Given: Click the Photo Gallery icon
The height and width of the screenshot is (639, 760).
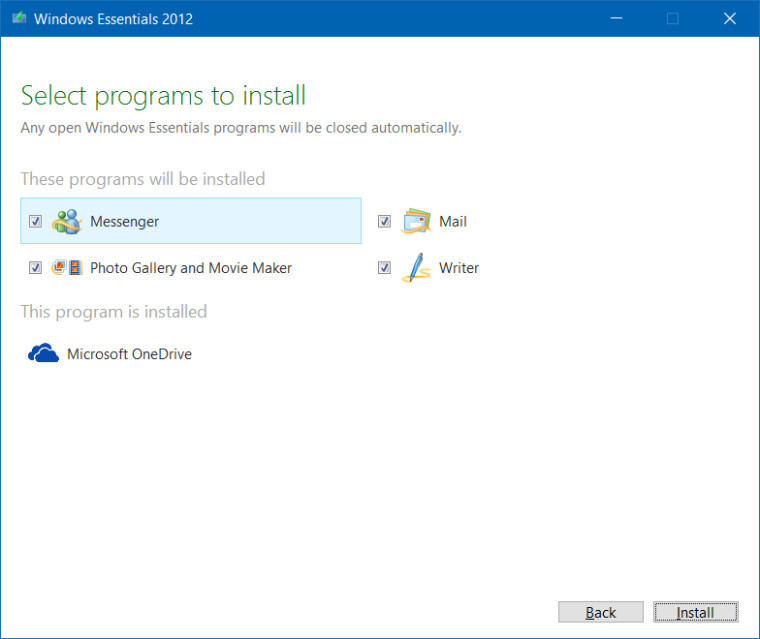Looking at the screenshot, I should pyautogui.click(x=59, y=268).
